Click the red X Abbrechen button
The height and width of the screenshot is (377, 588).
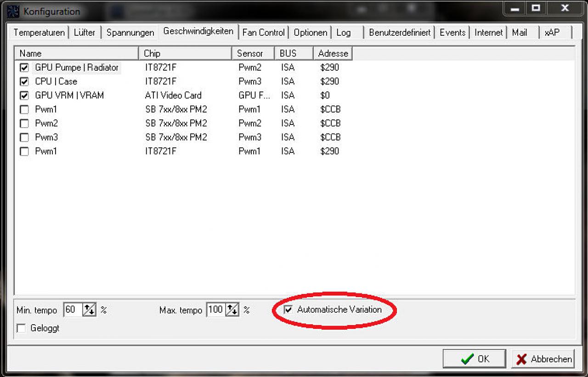543,359
